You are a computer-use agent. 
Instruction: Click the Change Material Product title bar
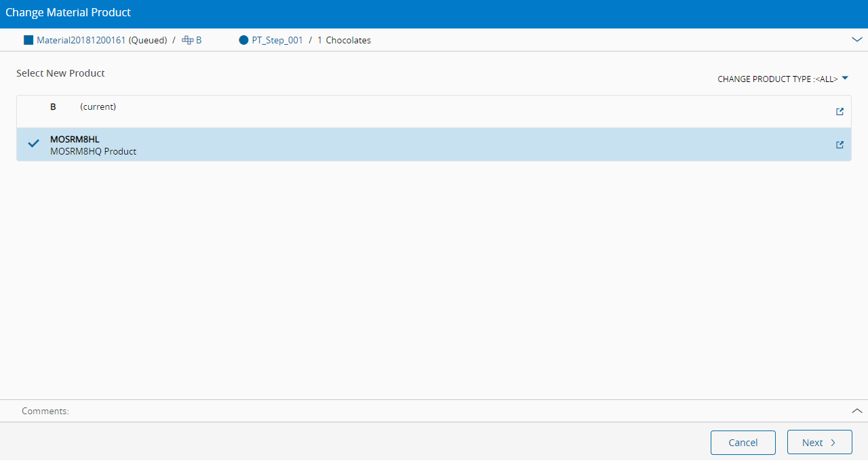[434, 12]
